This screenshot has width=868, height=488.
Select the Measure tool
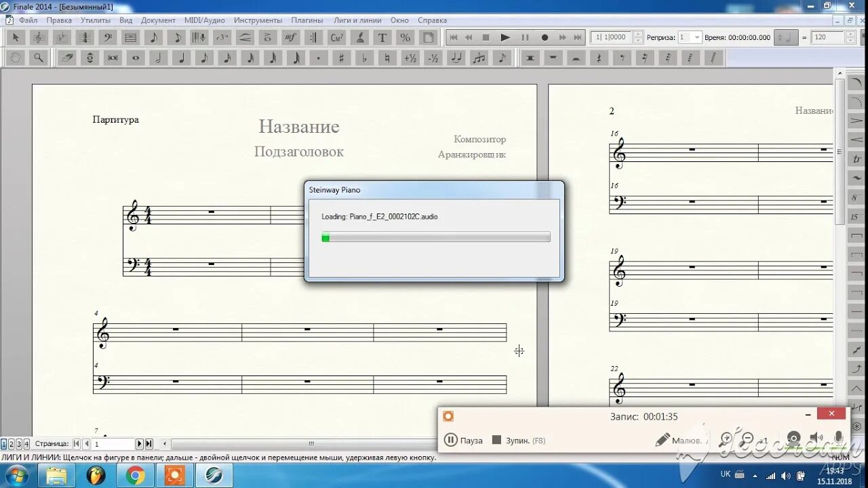[x=131, y=37]
